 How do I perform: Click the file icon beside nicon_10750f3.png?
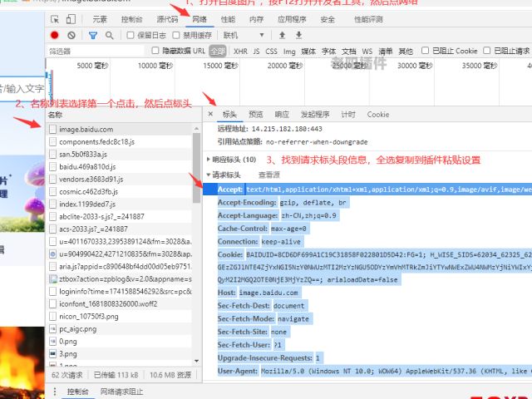click(x=52, y=317)
